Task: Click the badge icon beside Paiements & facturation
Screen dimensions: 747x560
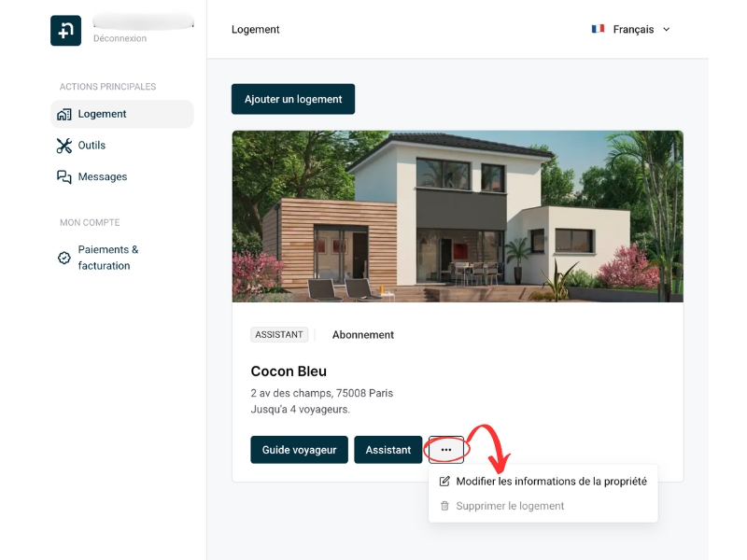Action: 64,258
